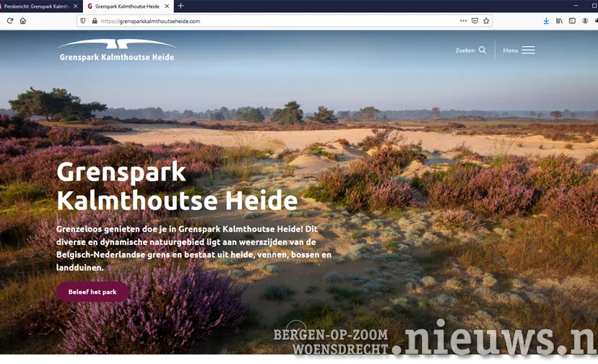Screen dimensions: 598x364
Task: Go to the Firefox home page icon
Action: [x=23, y=21]
